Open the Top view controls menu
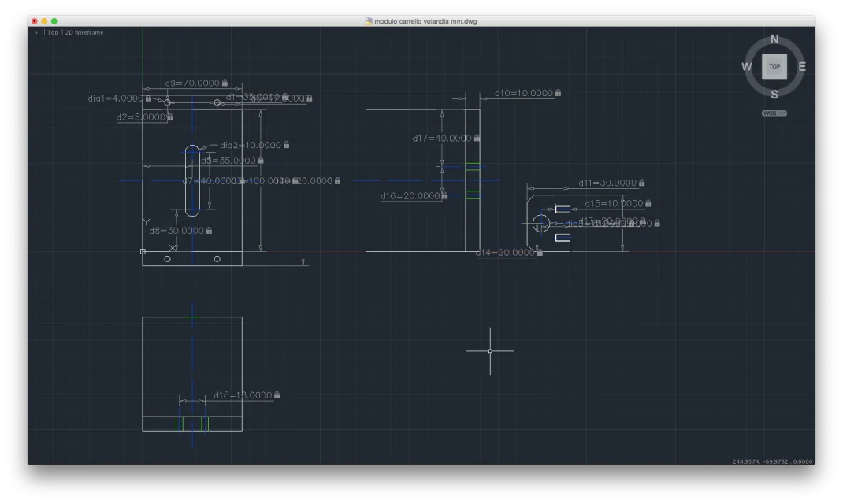 (53, 33)
